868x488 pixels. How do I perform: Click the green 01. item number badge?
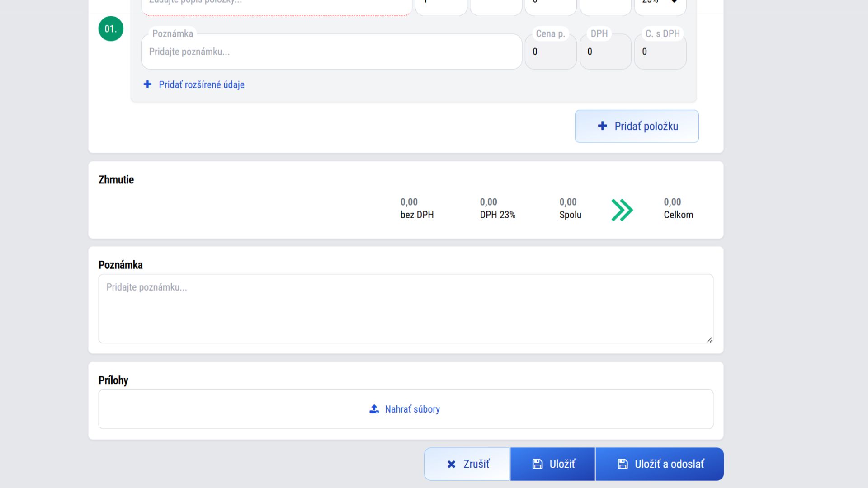coord(111,29)
